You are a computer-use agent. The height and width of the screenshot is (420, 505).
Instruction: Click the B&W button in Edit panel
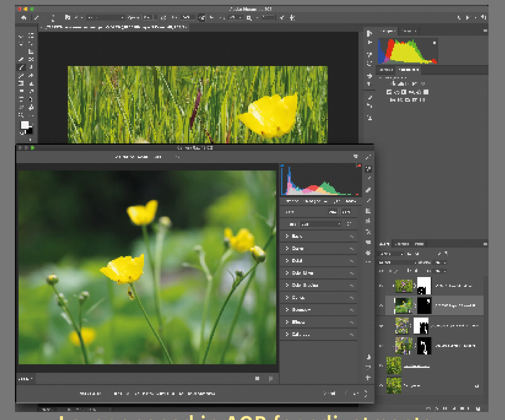point(346,212)
